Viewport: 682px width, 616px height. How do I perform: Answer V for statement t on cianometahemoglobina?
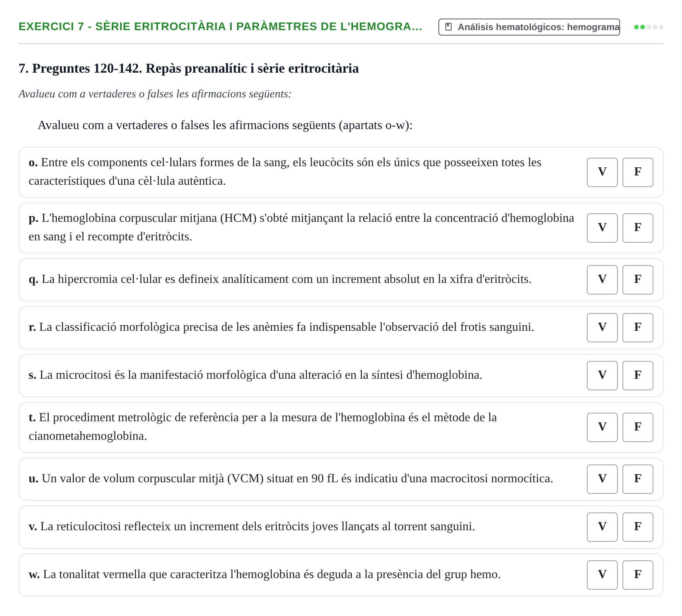coord(602,427)
